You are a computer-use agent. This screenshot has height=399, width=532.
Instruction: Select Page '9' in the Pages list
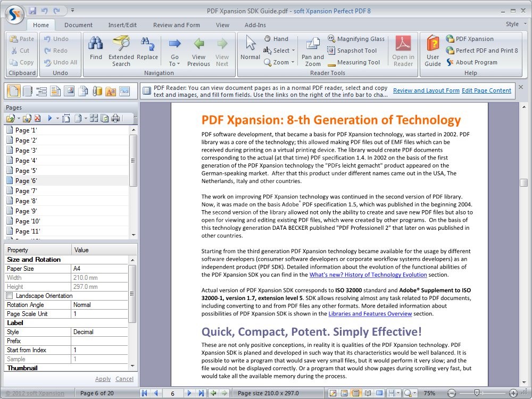click(67, 211)
